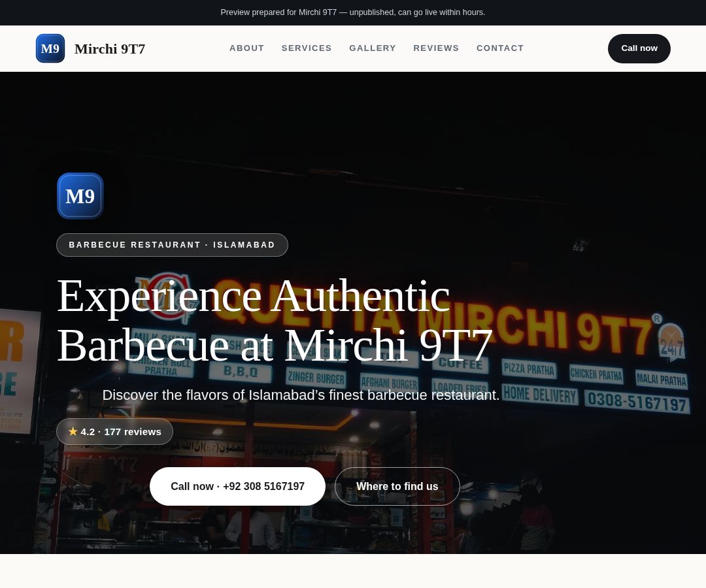Image resolution: width=706 pixels, height=588 pixels.
Task: Click the Mirchi 9T7 brand name link
Action: tap(110, 48)
